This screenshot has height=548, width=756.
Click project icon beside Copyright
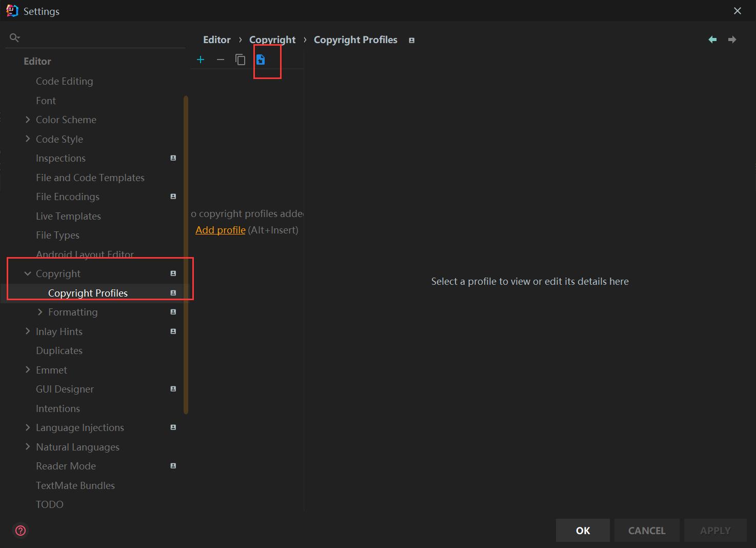click(x=173, y=273)
